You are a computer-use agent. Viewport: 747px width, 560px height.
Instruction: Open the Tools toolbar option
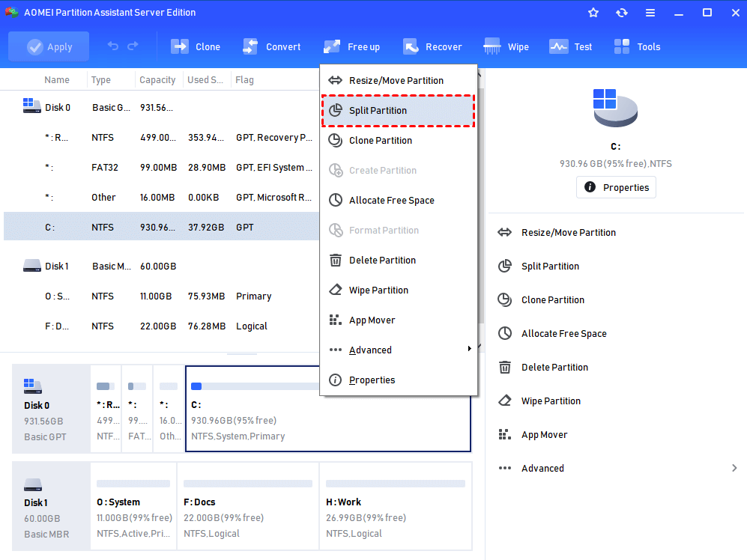tap(637, 46)
